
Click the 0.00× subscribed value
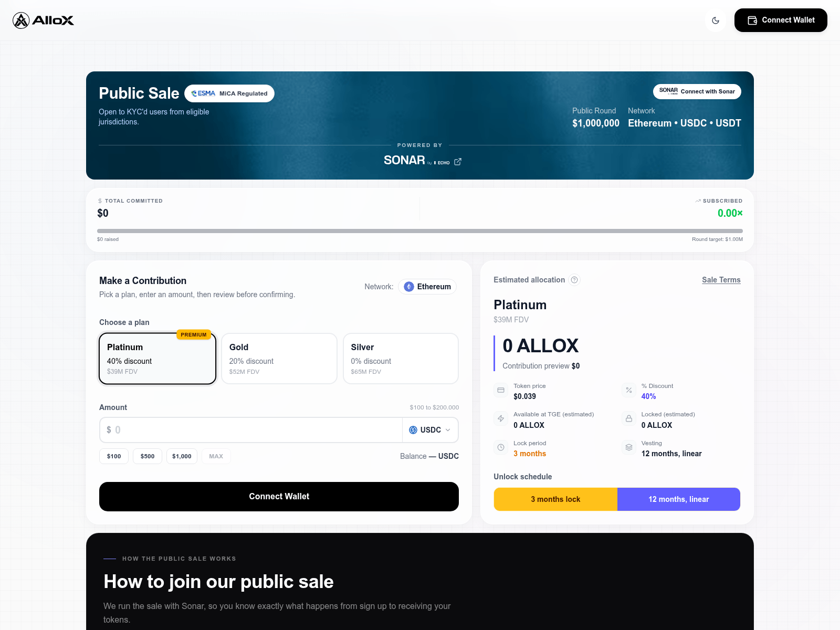point(730,213)
